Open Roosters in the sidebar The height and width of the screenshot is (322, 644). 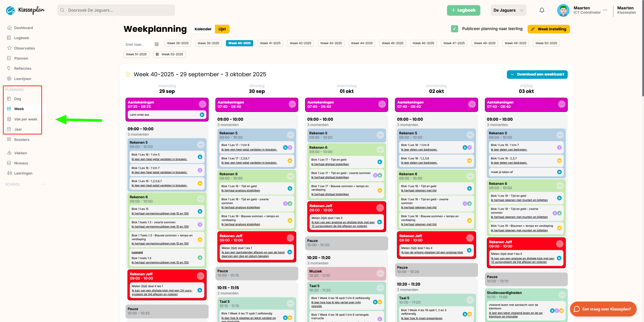[21, 140]
